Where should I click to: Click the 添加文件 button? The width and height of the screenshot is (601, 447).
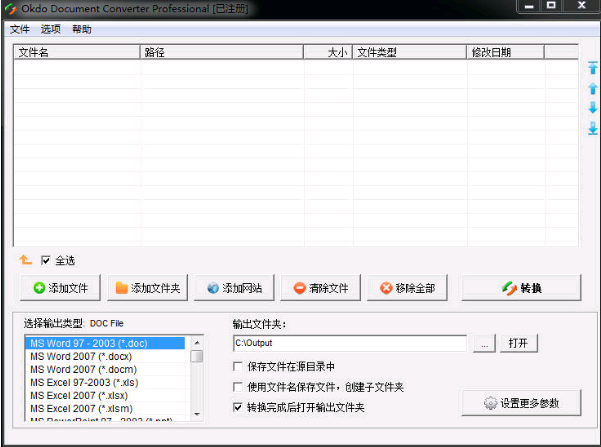(x=61, y=288)
